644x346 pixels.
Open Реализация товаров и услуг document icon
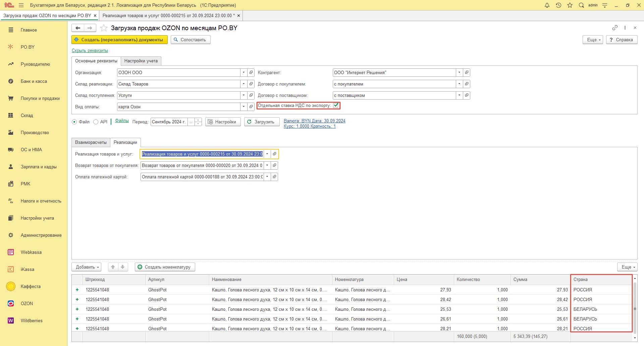point(274,154)
